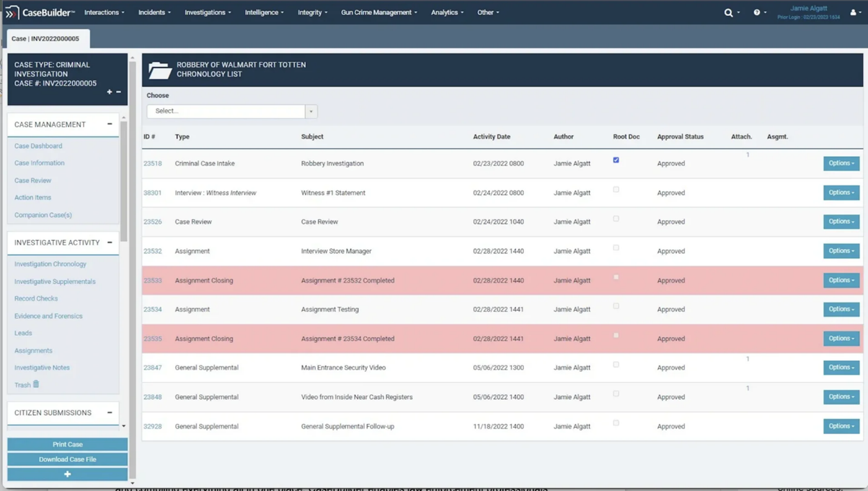Collapse the Investigative Activity section

110,242
